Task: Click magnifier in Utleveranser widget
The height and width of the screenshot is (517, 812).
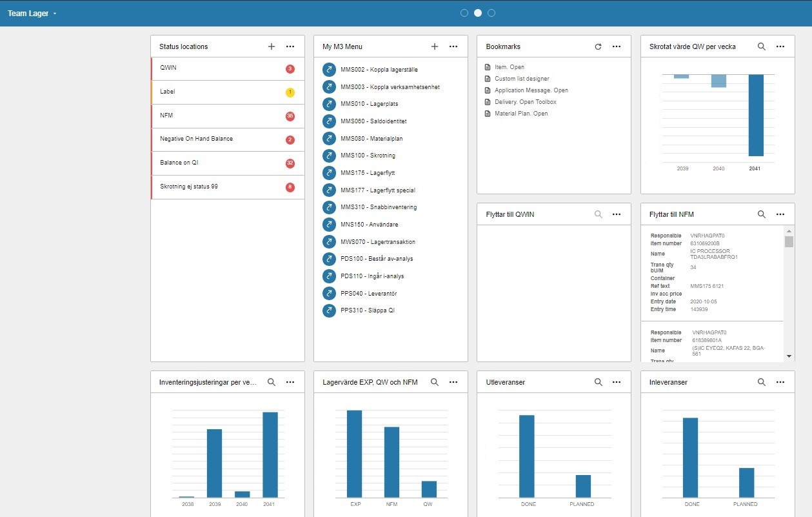Action: (598, 382)
